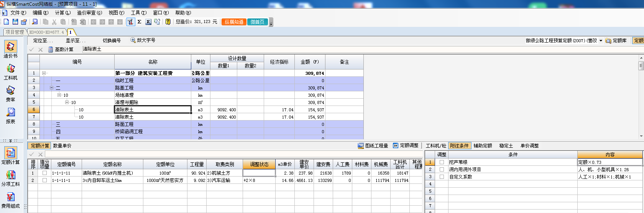Image resolution: width=644 pixels, height=213 pixels.
Task: Open 工料机 in the left sidebar
Action: pyautogui.click(x=10, y=72)
